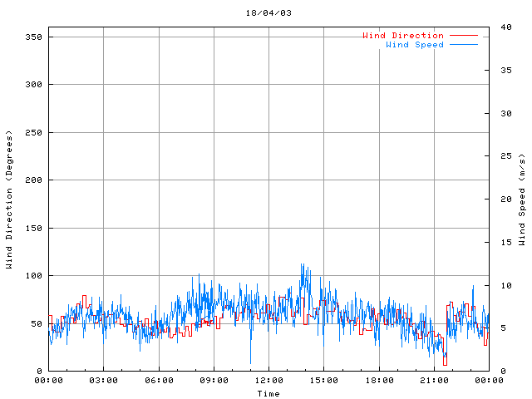Click the Wind Direction (Degrees) axis title
The height and width of the screenshot is (399, 532).
click(9, 199)
